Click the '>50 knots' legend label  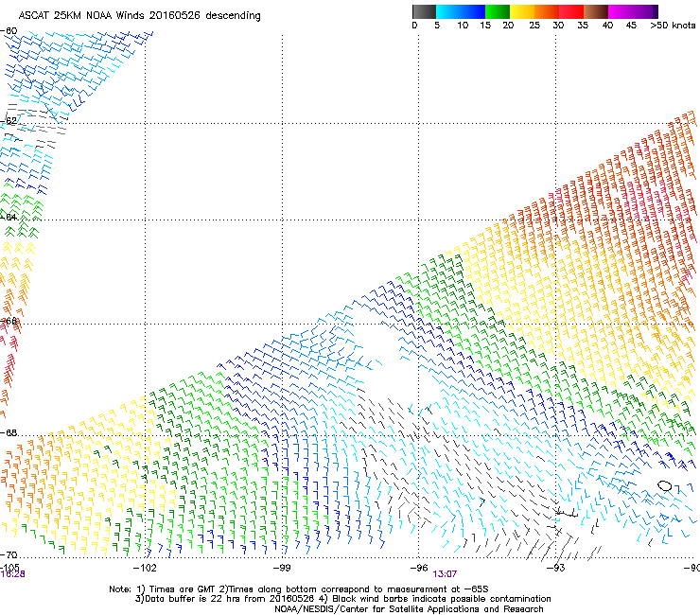[673, 26]
